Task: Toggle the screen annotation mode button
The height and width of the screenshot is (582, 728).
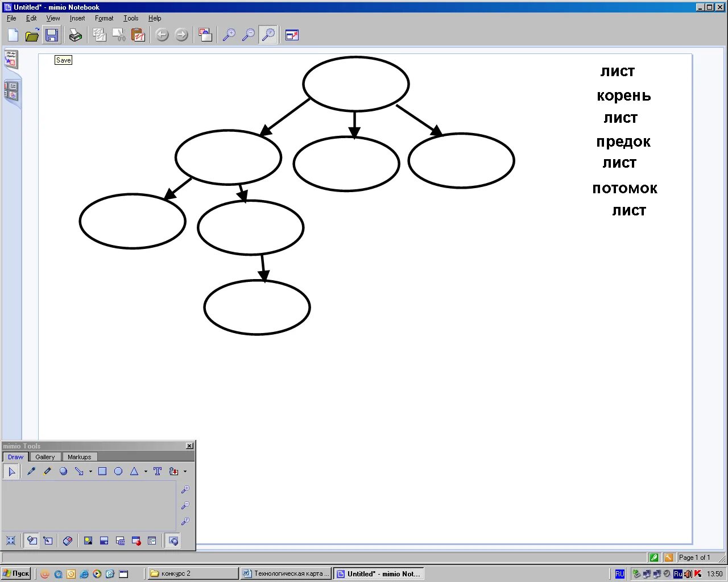Action: 32,541
